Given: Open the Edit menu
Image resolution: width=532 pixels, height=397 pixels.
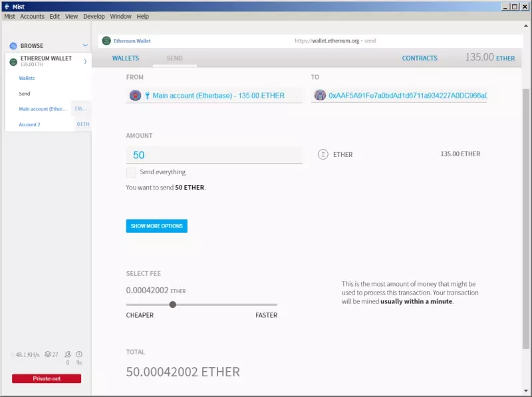Looking at the screenshot, I should tap(55, 16).
